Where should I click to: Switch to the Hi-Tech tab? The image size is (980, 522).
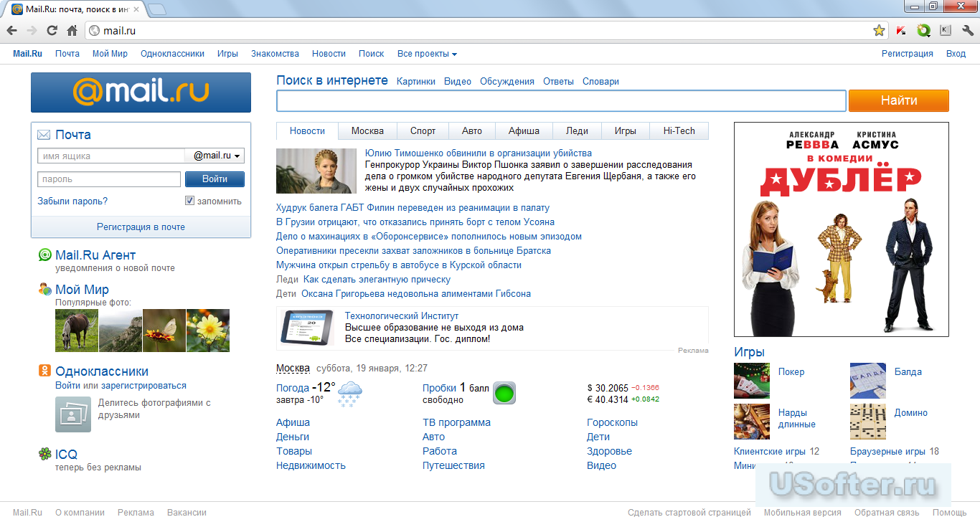tap(679, 131)
